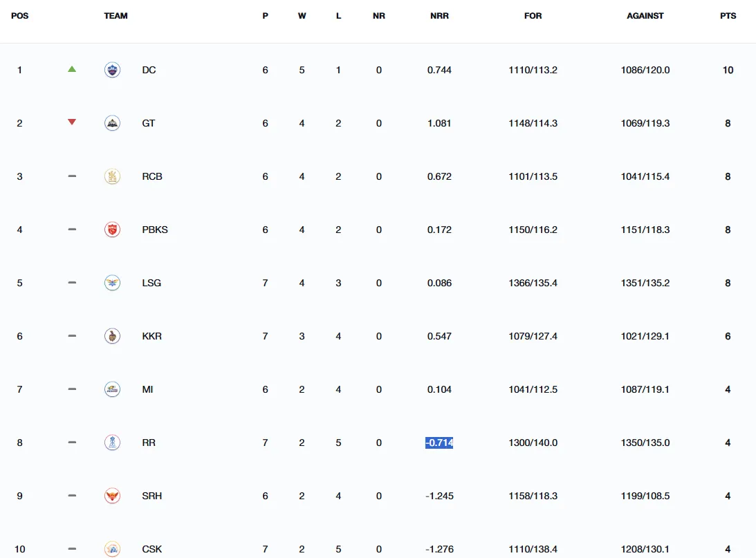Screen dimensions: 756x558
Task: Click the no-change dash beside KKR
Action: coord(72,336)
